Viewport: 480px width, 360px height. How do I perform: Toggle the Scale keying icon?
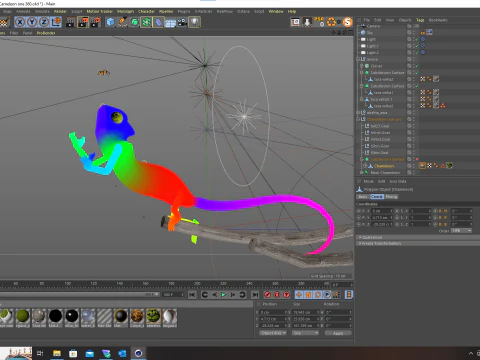click(308, 295)
